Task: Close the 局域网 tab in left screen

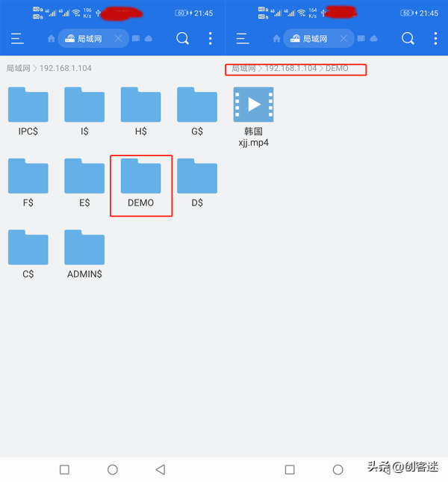Action: (x=118, y=39)
